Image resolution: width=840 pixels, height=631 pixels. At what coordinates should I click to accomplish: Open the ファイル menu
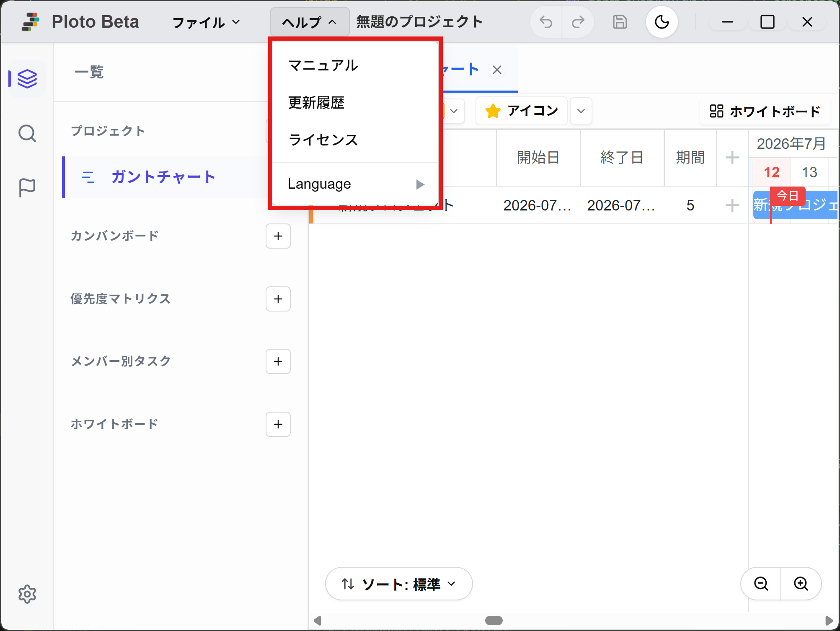206,22
